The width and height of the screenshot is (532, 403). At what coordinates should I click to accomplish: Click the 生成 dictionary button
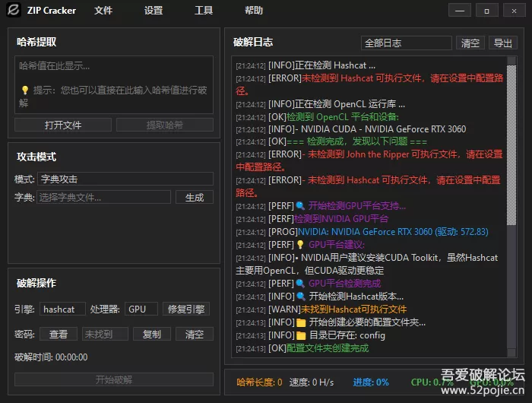pyautogui.click(x=195, y=197)
